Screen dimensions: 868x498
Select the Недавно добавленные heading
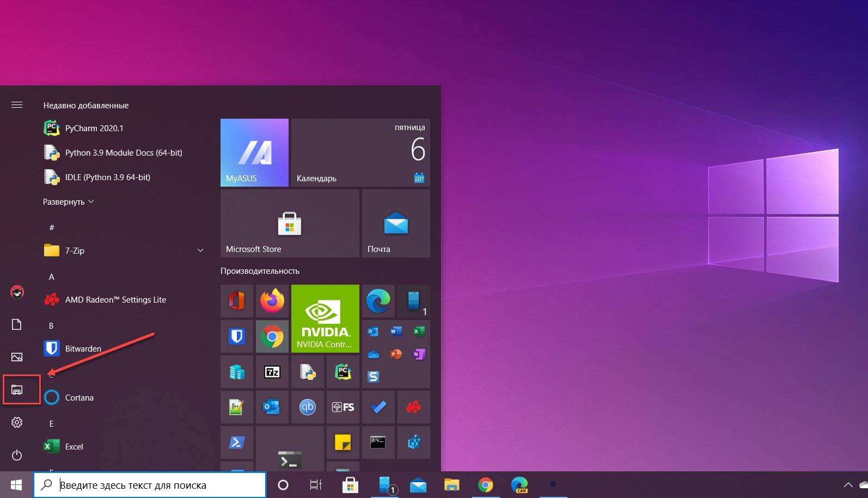86,106
